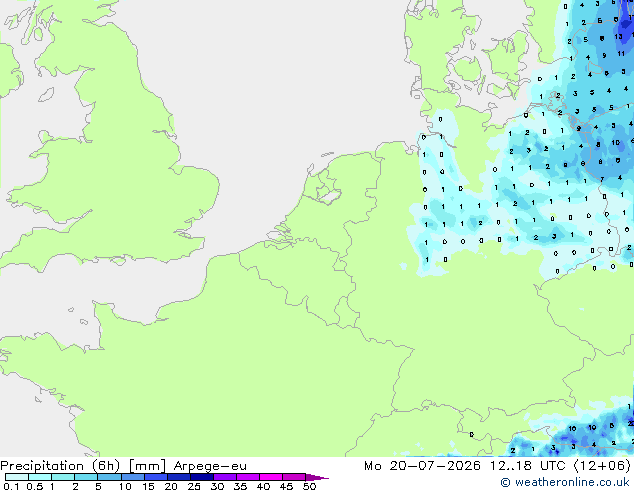Click the 'Precipitation (6h)' title text
Image resolution: width=634 pixels, height=490 pixels.
point(60,466)
